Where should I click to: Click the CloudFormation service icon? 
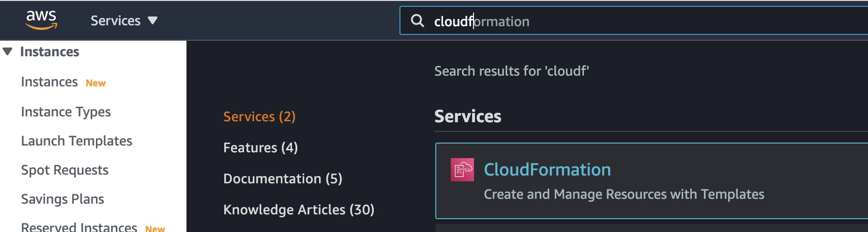pyautogui.click(x=462, y=170)
